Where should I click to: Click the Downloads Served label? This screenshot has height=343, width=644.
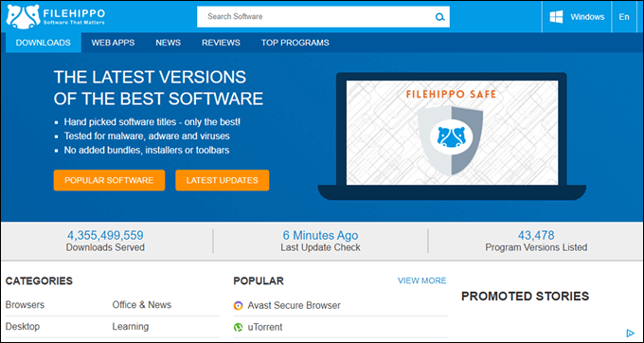[105, 247]
